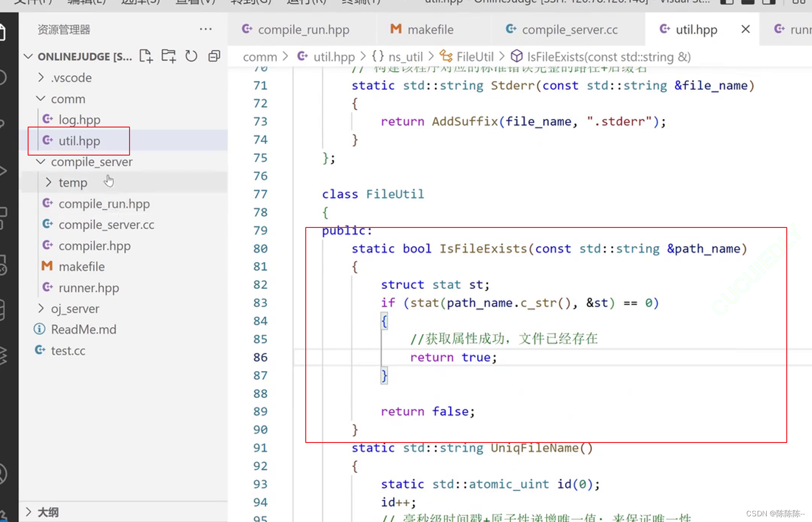Expand the 大纲 outline section

pos(29,512)
